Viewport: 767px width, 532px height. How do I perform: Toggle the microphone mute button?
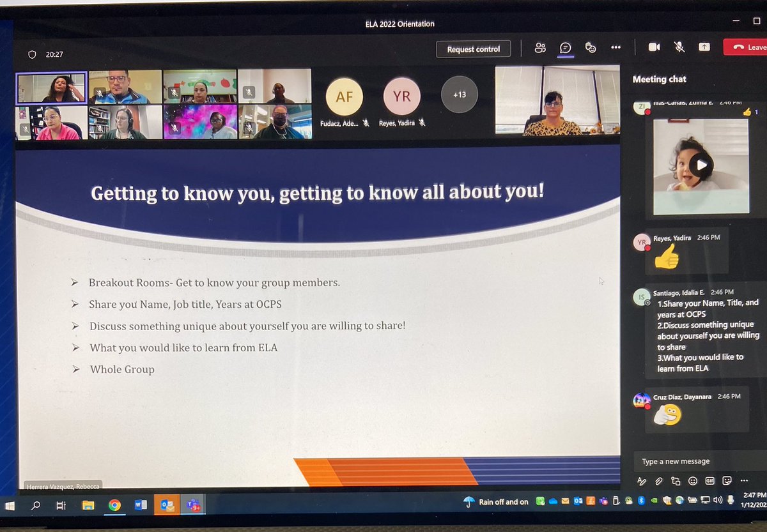point(679,47)
